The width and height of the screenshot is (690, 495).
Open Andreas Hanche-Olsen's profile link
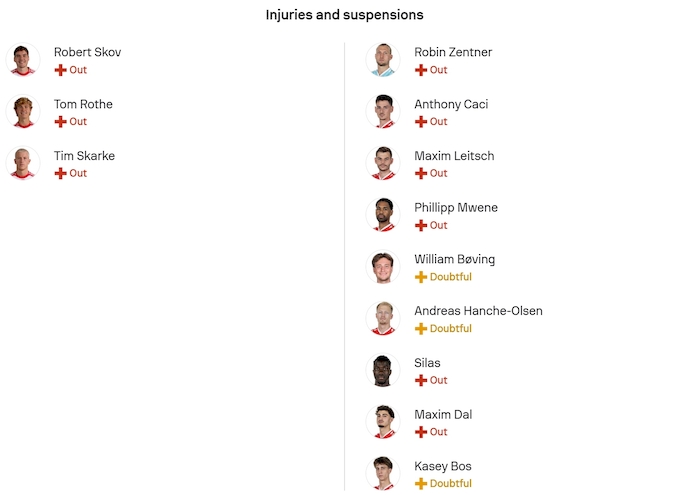(x=478, y=311)
